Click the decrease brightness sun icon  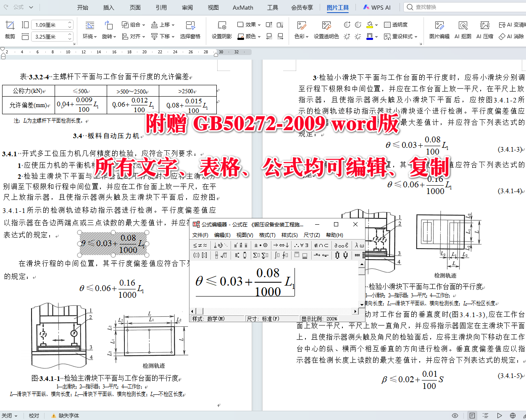coord(358,37)
